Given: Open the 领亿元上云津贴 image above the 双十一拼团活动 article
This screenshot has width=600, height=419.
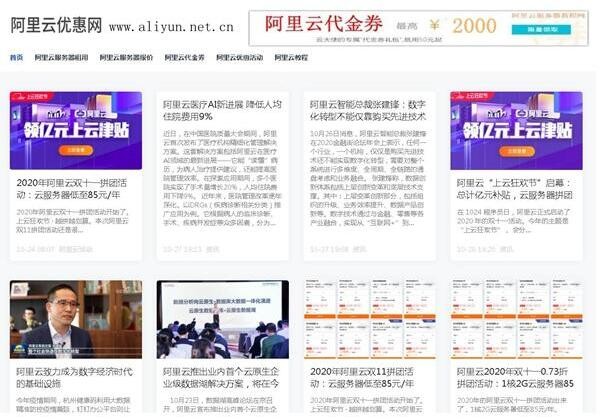Looking at the screenshot, I should (x=76, y=130).
